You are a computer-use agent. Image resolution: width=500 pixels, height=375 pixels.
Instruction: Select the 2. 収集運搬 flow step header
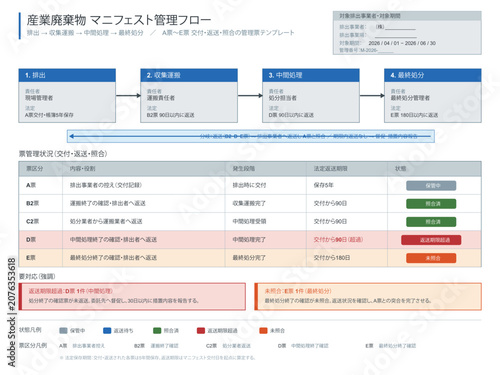[189, 75]
